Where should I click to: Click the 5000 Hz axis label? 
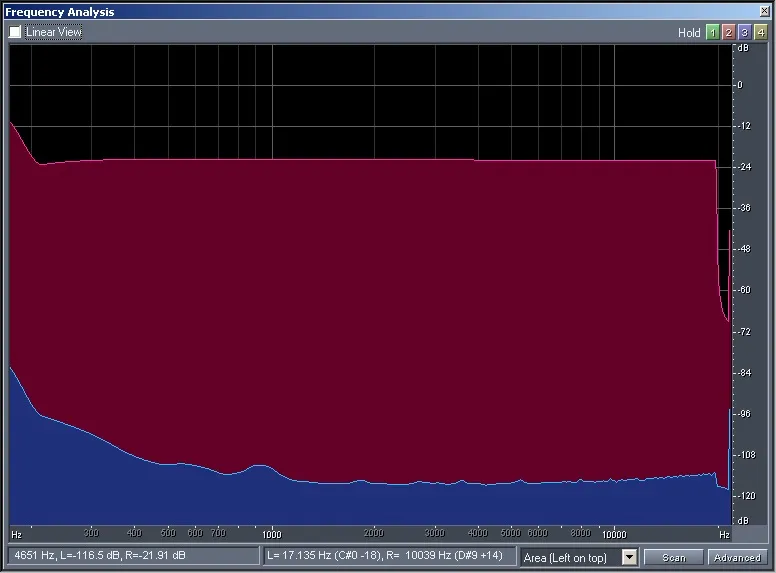[x=510, y=533]
